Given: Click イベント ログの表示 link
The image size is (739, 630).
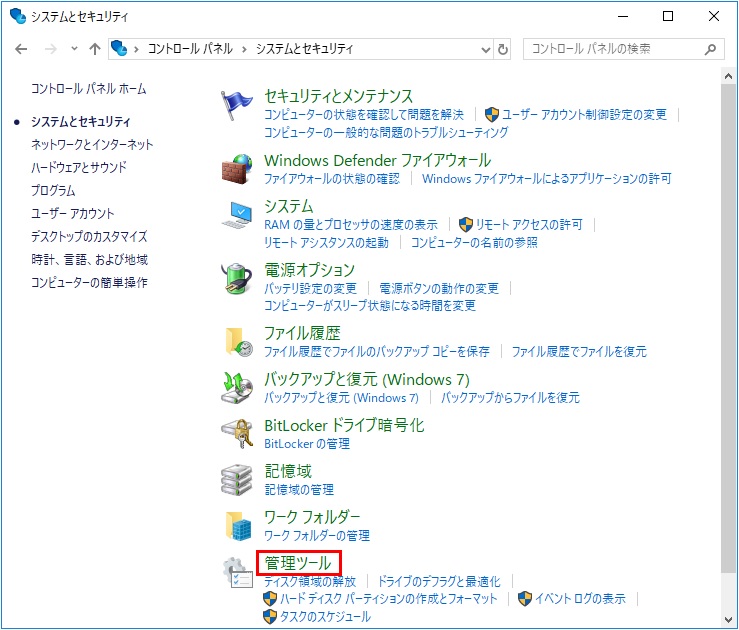Looking at the screenshot, I should [x=580, y=599].
